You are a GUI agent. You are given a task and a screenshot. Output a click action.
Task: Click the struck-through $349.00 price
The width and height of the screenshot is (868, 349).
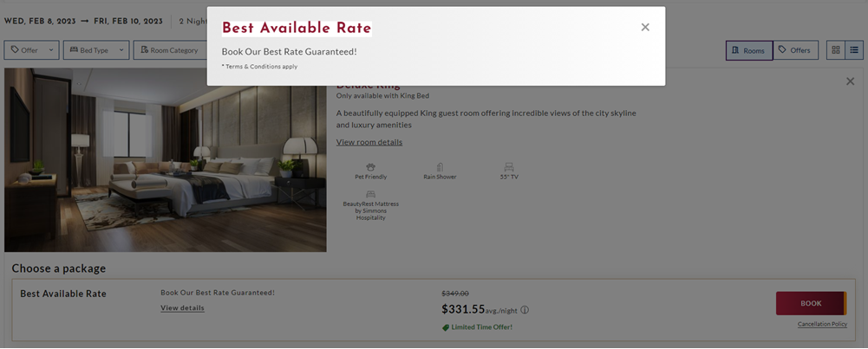(x=455, y=294)
